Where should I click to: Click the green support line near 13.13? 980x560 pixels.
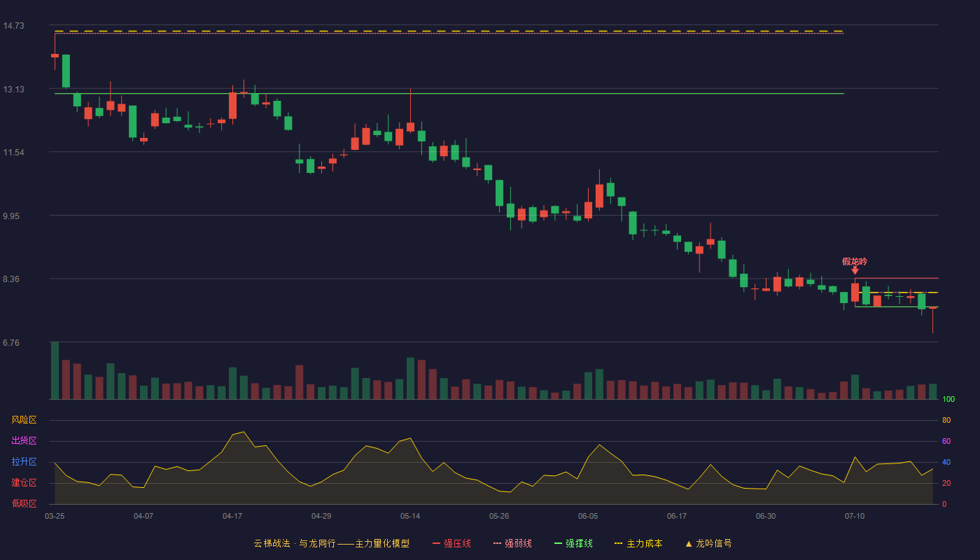click(449, 93)
